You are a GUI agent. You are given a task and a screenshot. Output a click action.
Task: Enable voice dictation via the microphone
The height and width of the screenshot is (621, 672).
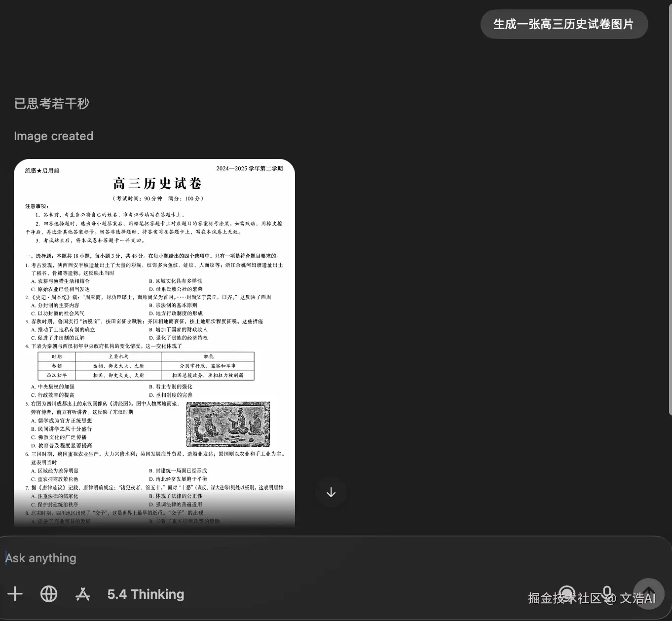[x=606, y=594]
